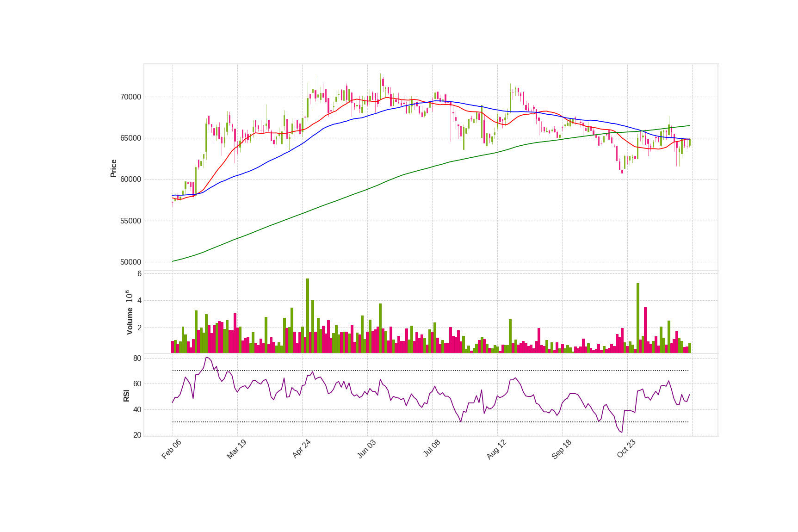Click the volume 2 tick label
The width and height of the screenshot is (798, 532).
(139, 328)
